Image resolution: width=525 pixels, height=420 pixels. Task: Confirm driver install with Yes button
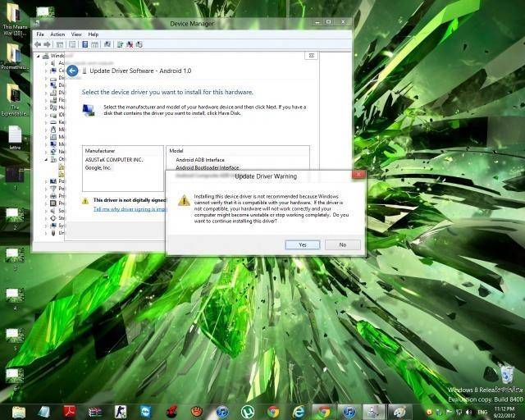click(x=303, y=244)
